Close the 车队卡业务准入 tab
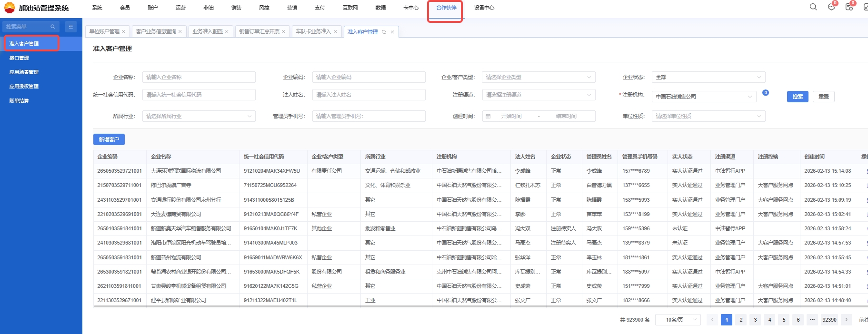The height and width of the screenshot is (334, 868). pyautogui.click(x=335, y=32)
